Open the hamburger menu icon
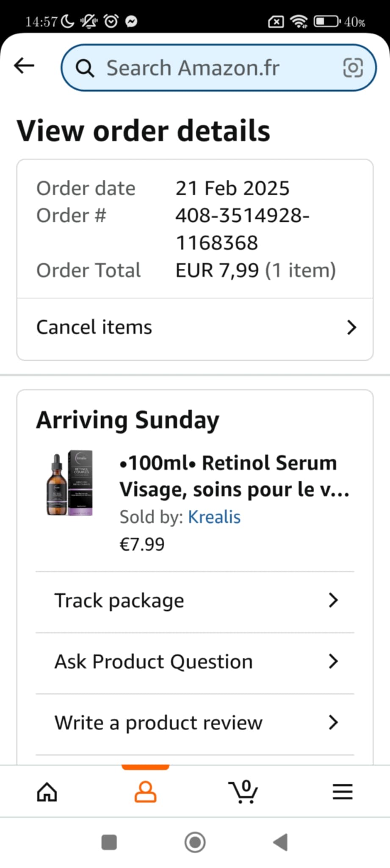This screenshot has height=868, width=390. coord(342,792)
